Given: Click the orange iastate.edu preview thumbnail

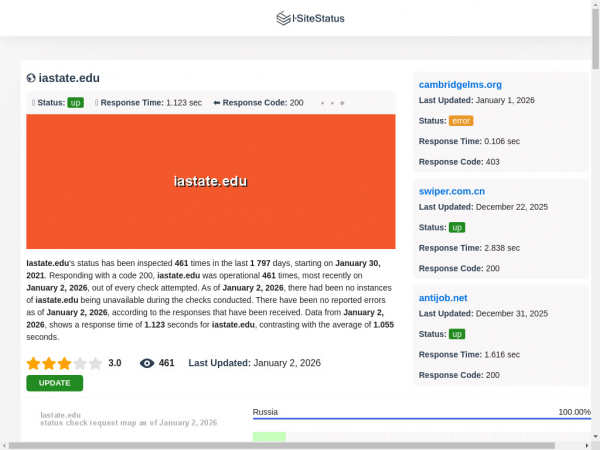Looking at the screenshot, I should tap(210, 181).
